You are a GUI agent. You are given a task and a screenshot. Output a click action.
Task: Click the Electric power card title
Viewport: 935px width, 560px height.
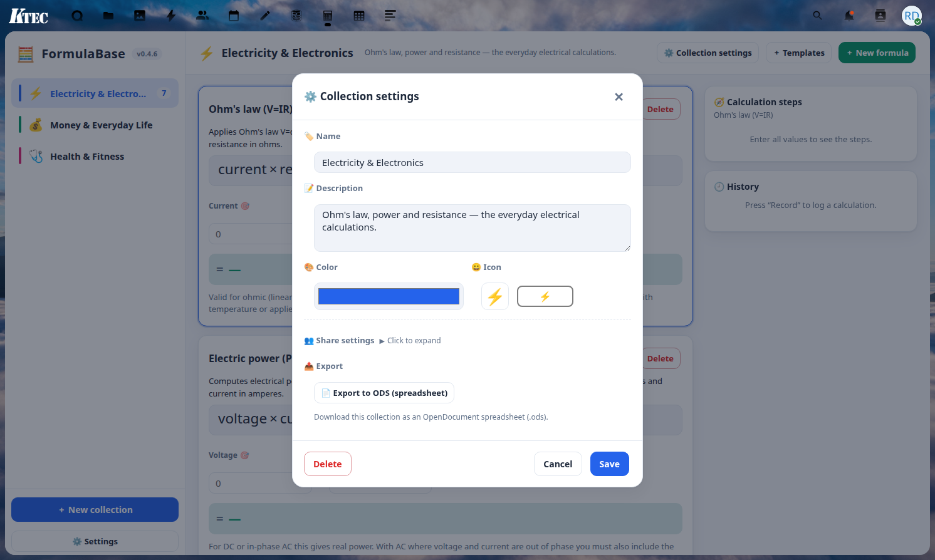251,358
